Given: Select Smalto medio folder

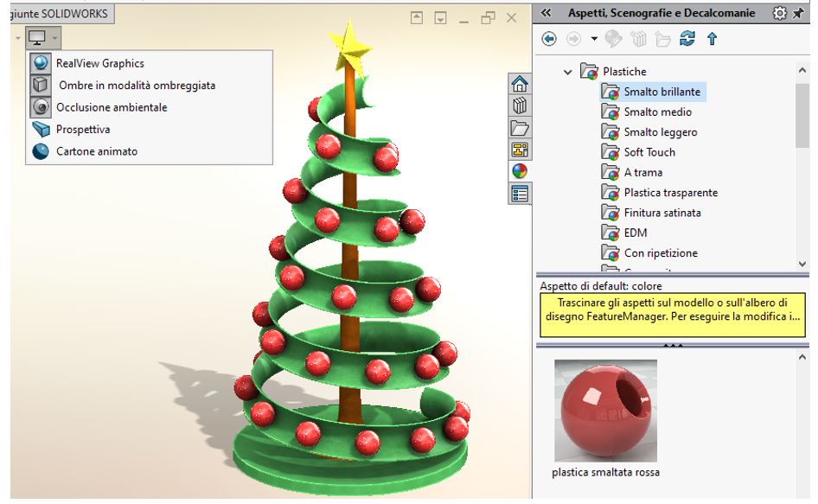Looking at the screenshot, I should (658, 112).
